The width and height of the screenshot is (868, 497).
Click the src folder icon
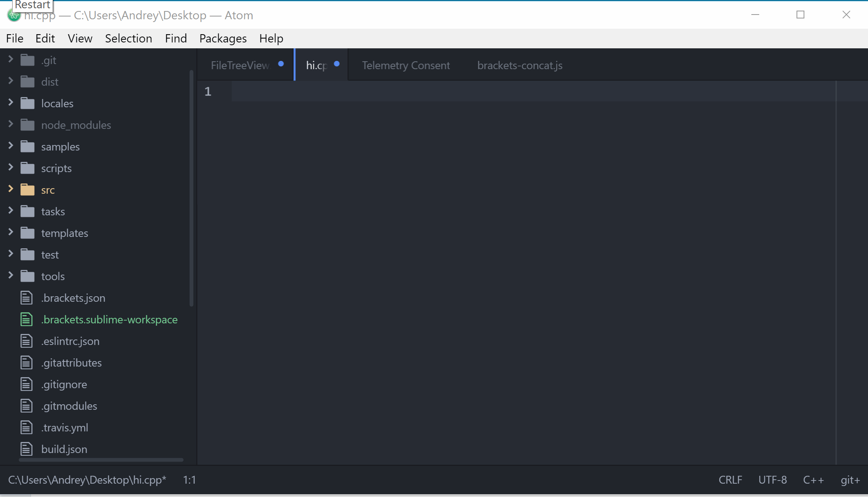(x=27, y=190)
